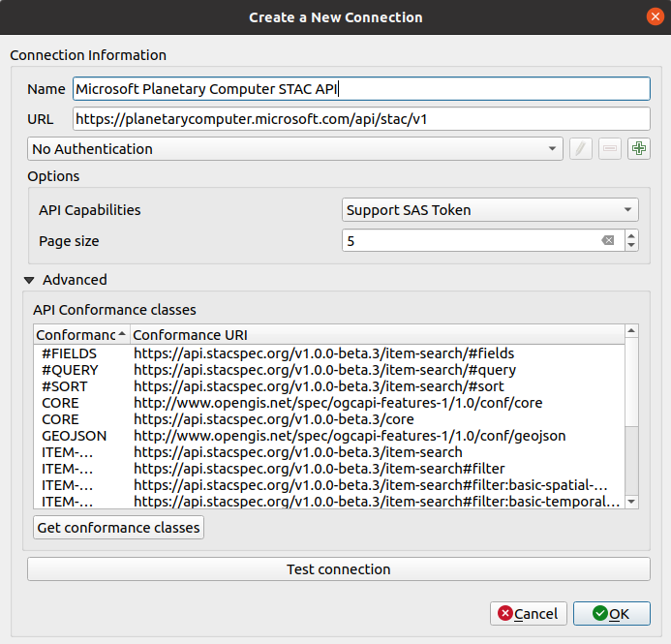Clear the Page size value

(x=608, y=240)
